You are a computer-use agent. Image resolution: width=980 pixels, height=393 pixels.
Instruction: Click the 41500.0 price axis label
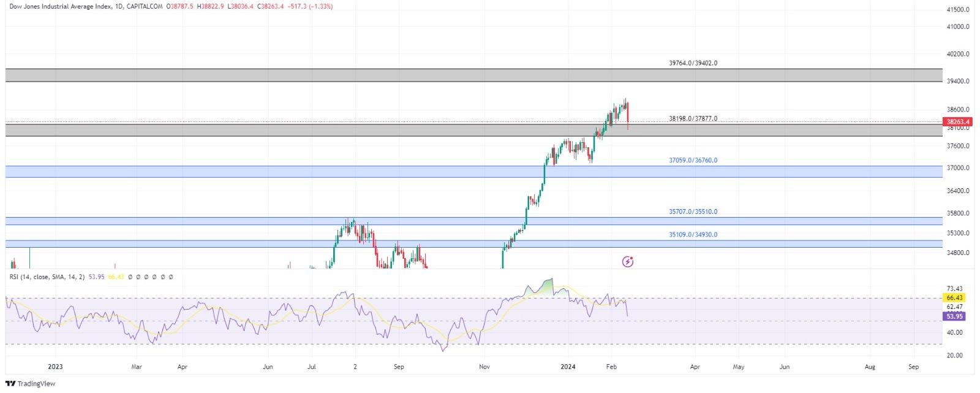pyautogui.click(x=958, y=10)
